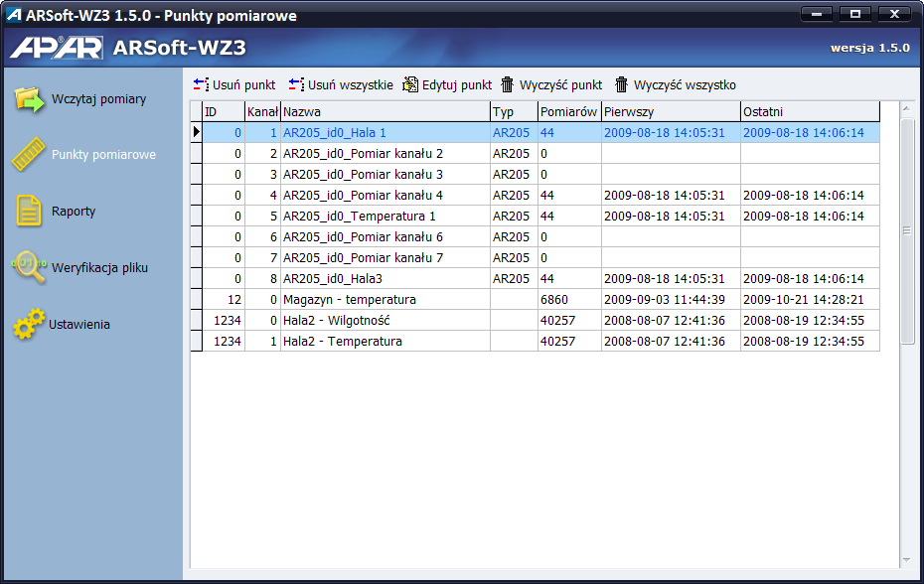The height and width of the screenshot is (584, 924).
Task: Select row AR205_id0_Hala 1
Action: coord(536,133)
